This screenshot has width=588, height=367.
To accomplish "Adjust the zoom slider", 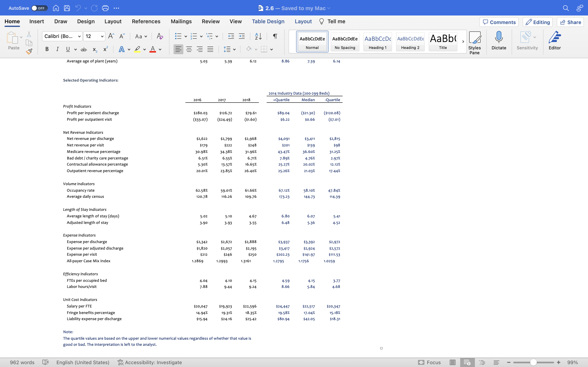I will (x=533, y=362).
